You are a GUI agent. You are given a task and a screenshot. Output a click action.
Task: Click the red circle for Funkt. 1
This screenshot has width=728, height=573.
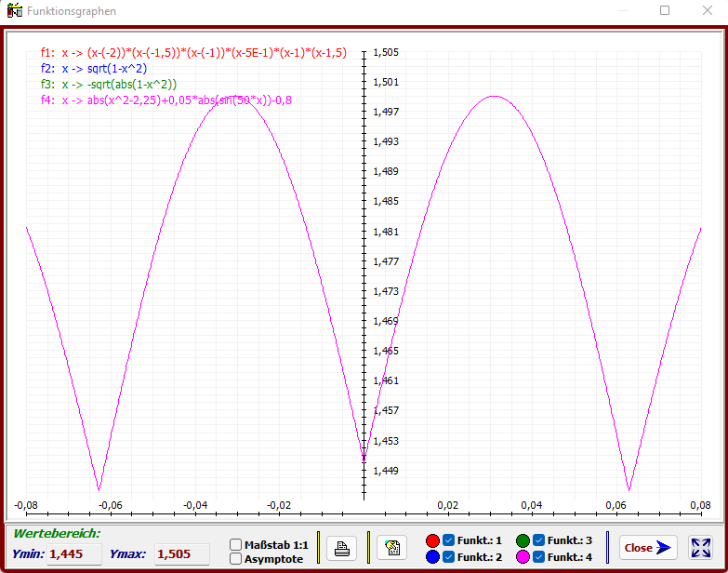point(432,540)
